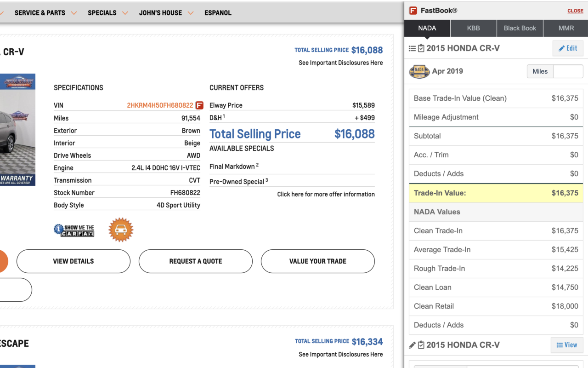This screenshot has height=368, width=588.
Task: Click the CR-V vehicle photo thumbnail
Action: [17, 130]
